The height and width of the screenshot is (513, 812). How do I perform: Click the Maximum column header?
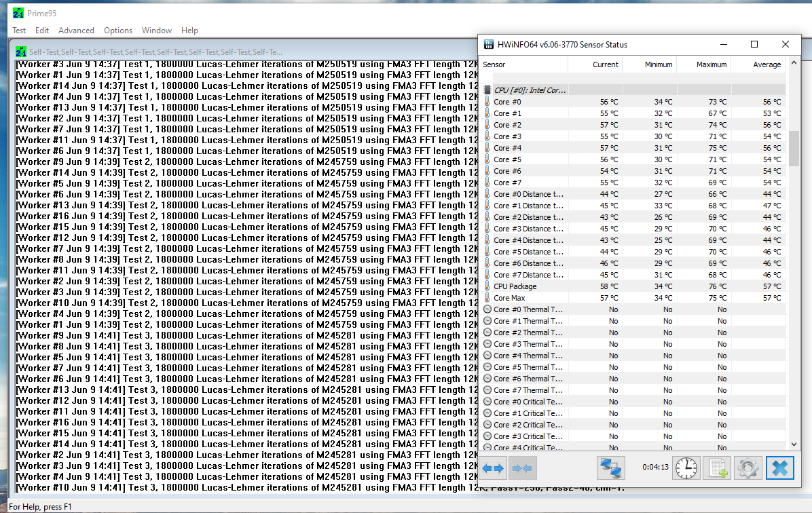(x=704, y=64)
